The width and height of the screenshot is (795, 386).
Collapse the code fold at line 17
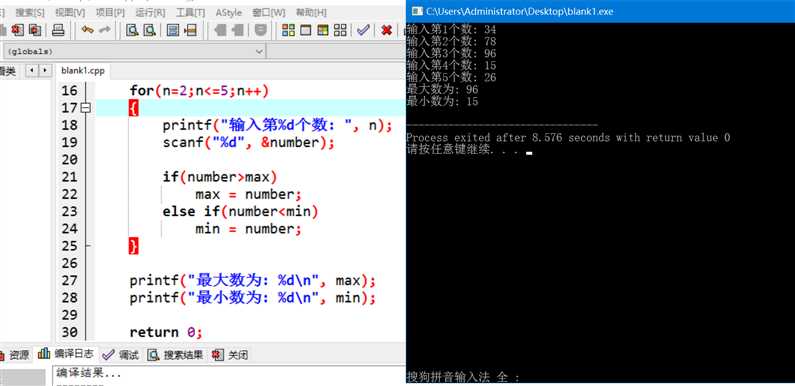[x=86, y=108]
